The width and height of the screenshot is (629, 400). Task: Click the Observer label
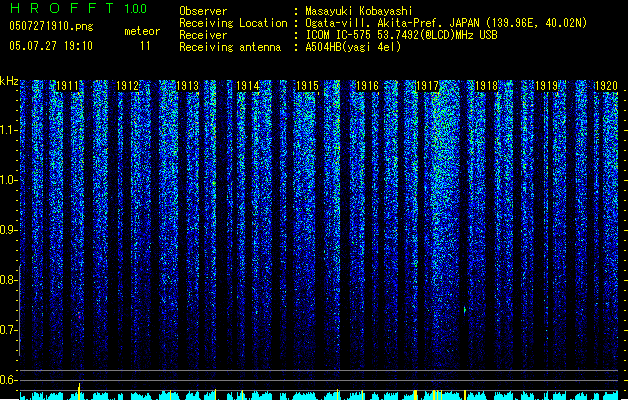[x=203, y=11]
